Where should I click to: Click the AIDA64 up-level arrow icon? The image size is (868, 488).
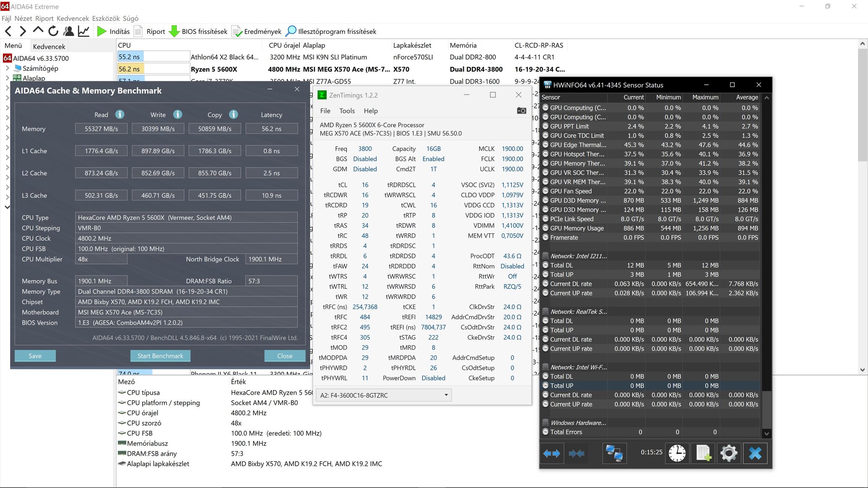(x=38, y=30)
